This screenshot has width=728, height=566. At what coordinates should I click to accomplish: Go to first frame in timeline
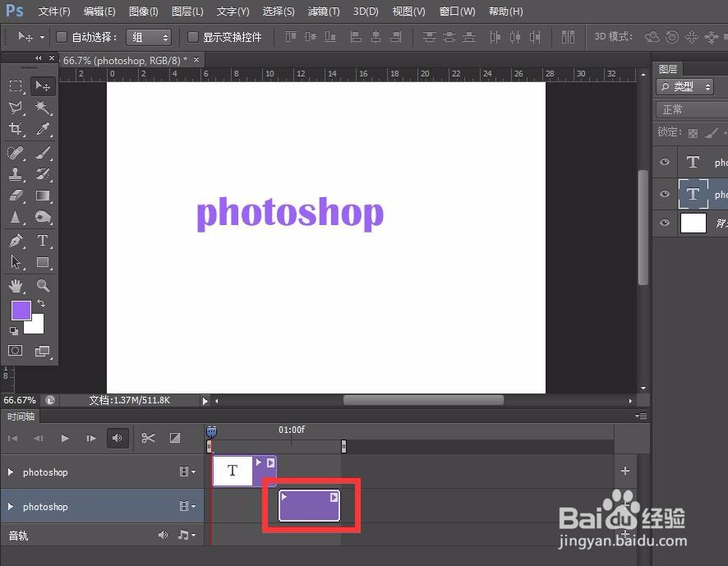(13, 438)
